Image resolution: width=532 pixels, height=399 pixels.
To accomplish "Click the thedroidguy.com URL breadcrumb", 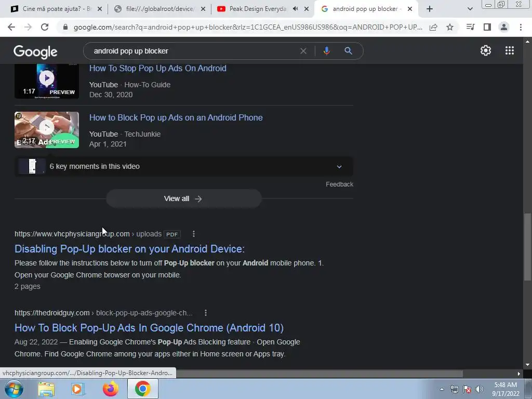I will (103, 313).
